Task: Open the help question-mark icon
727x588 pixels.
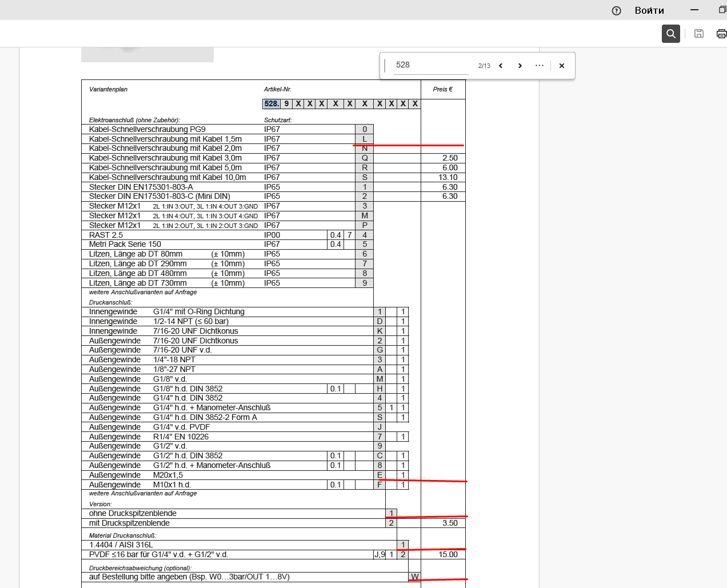Action: coord(616,10)
